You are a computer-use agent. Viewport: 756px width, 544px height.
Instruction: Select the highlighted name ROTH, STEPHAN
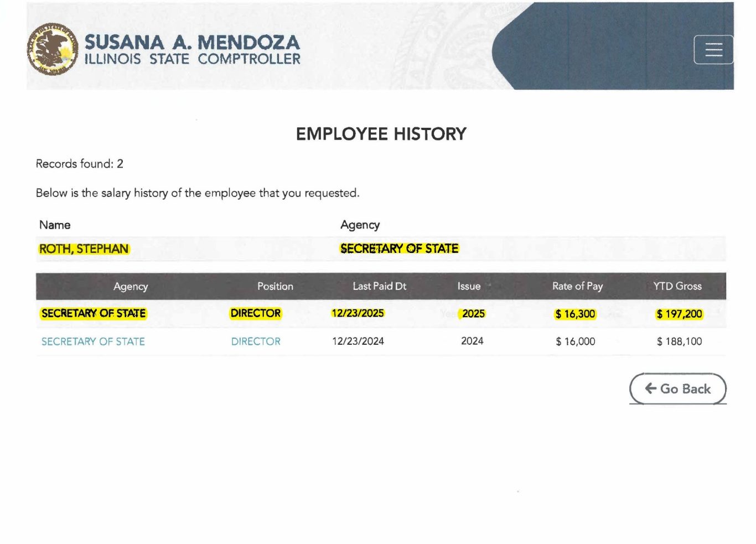click(x=84, y=249)
